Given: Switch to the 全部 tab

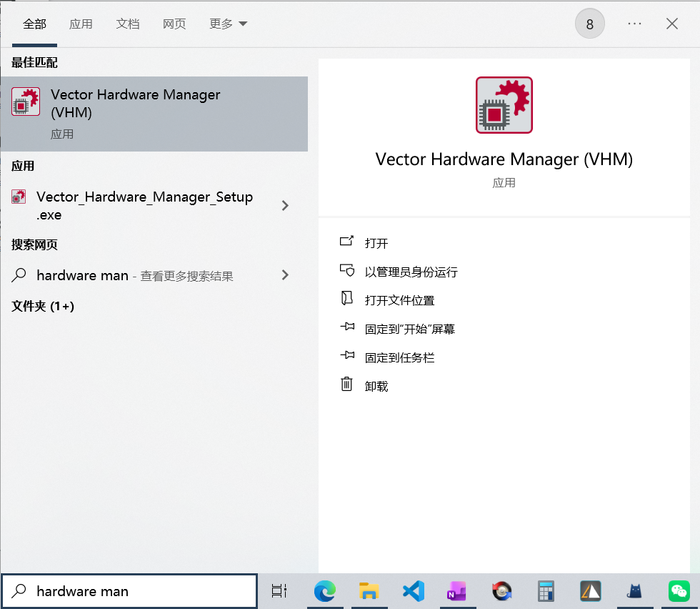Looking at the screenshot, I should coord(35,24).
